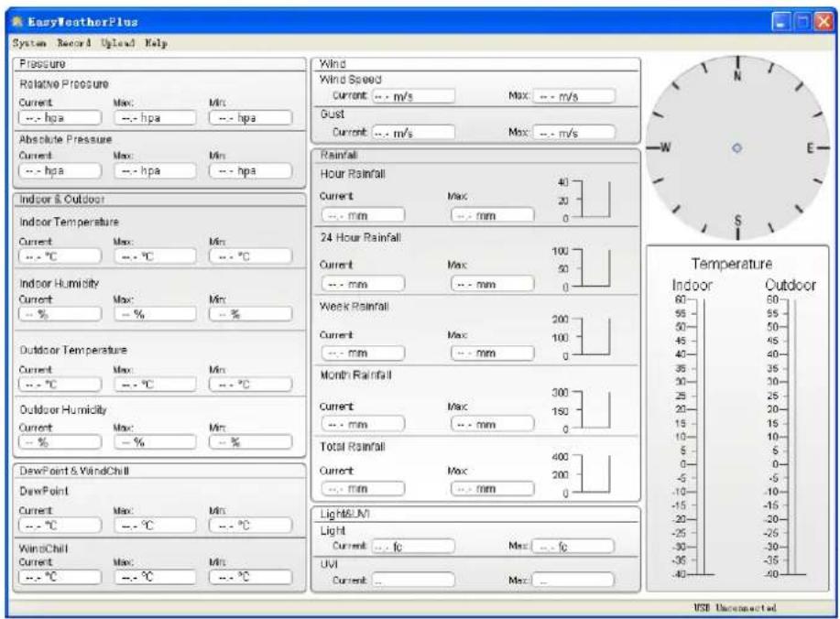Click the Hour Rainfall Max field
The width and height of the screenshot is (840, 619).
[x=493, y=215]
